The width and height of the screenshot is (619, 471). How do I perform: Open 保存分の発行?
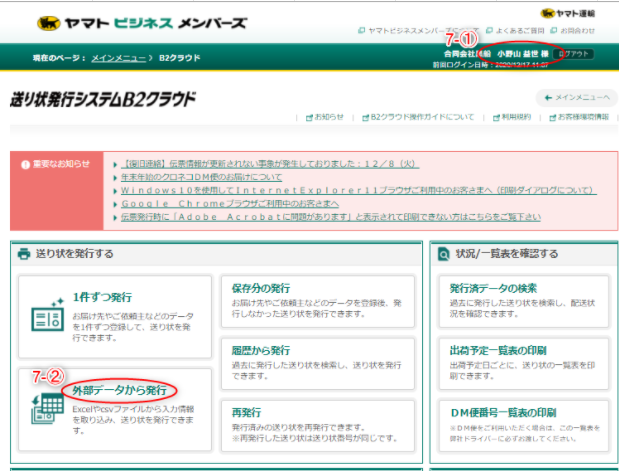click(x=318, y=302)
